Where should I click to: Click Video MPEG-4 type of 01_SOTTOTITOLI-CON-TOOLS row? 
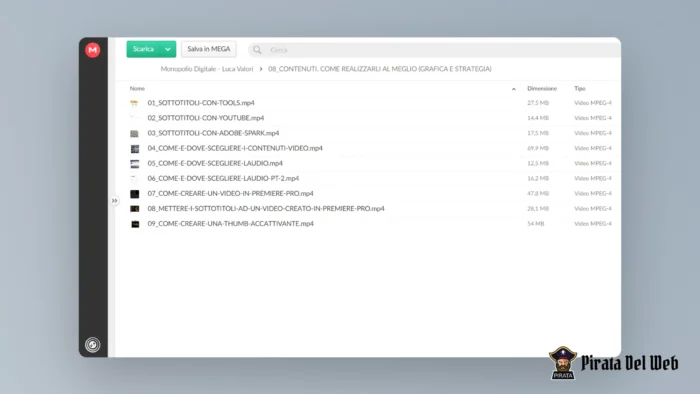tap(593, 103)
